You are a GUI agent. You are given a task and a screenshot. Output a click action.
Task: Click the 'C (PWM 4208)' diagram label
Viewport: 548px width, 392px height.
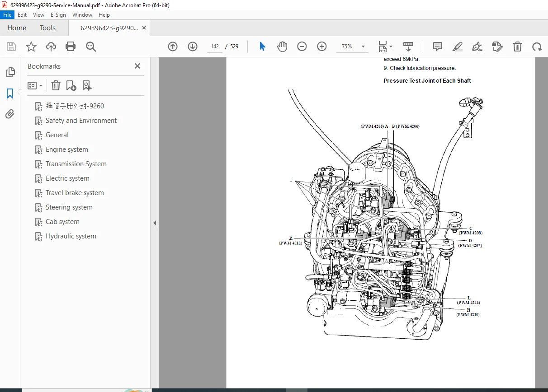(x=471, y=231)
